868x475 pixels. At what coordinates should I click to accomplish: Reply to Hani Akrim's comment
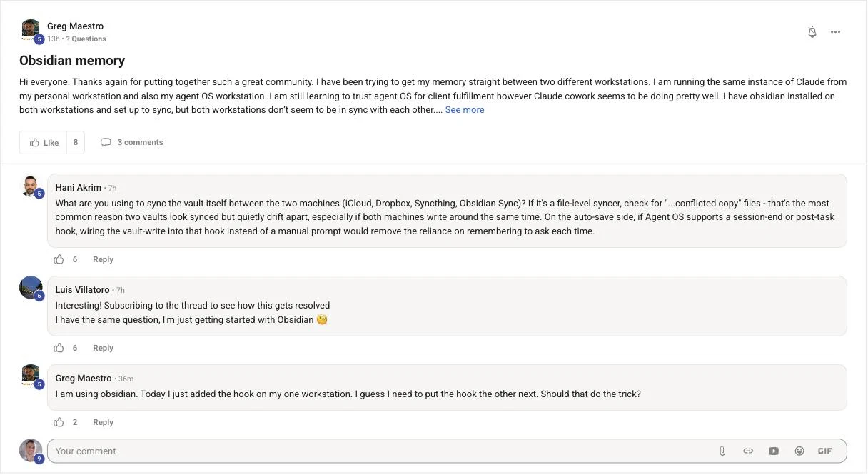coord(104,260)
